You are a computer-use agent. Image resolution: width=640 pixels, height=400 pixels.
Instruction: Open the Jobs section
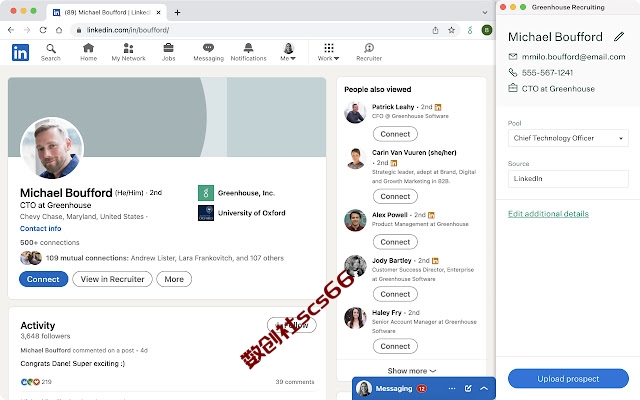click(168, 52)
